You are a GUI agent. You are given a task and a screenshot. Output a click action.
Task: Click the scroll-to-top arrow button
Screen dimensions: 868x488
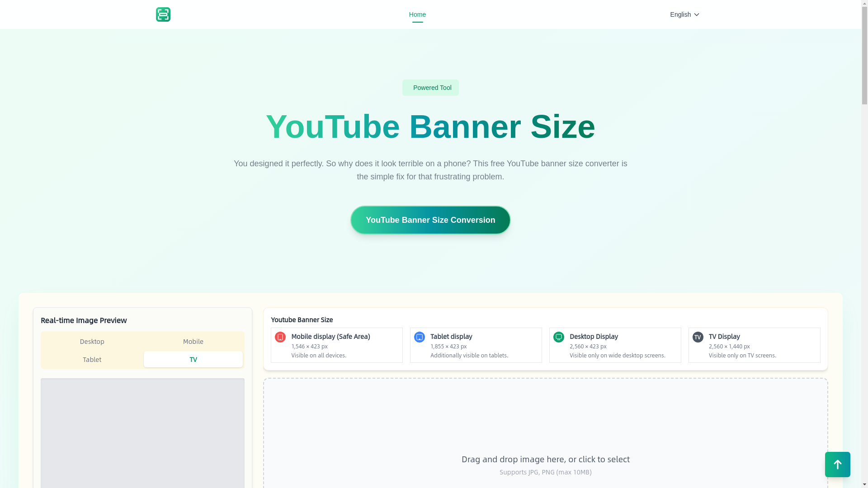tap(838, 465)
